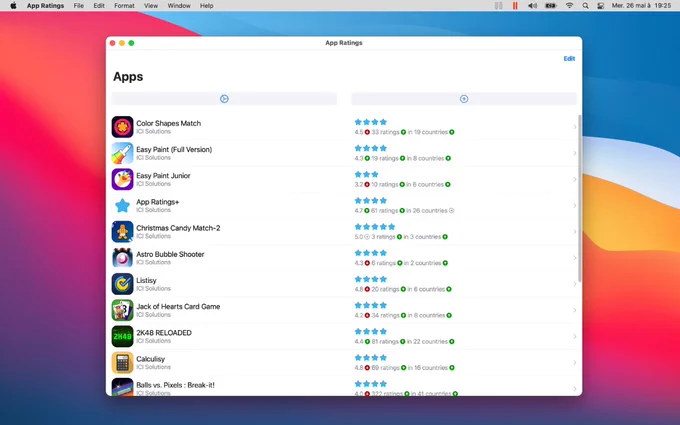Click the battery icon in the menu bar

click(551, 6)
